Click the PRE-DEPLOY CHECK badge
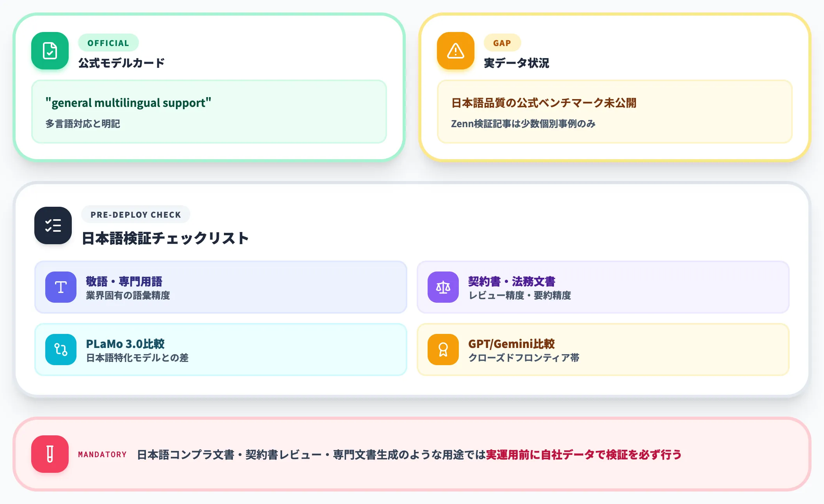Screen dimensions: 824x504 (136, 215)
